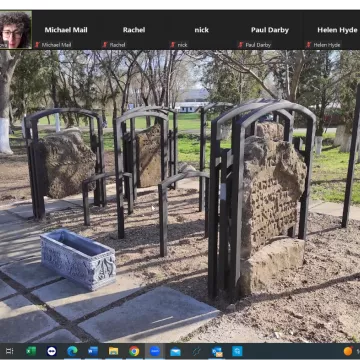The image size is (360, 360).
Task: Click Michael Mail's muted microphone icon
Action: point(37,45)
